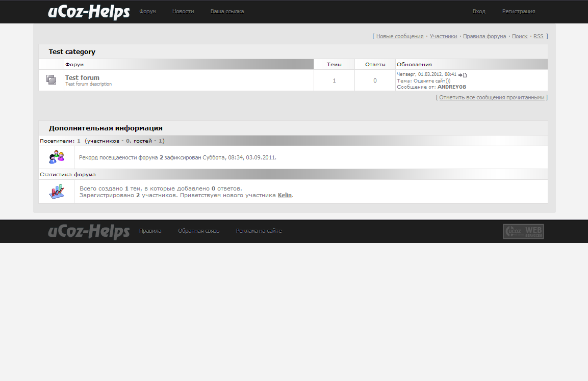588x381 pixels.
Task: Open the Регистрация page
Action: pyautogui.click(x=519, y=11)
